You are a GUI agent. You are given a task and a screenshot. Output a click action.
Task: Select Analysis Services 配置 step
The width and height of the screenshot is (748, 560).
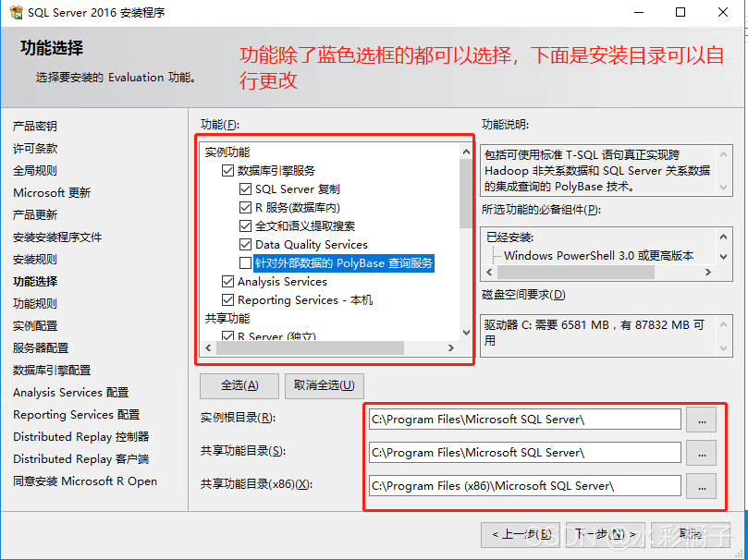70,392
